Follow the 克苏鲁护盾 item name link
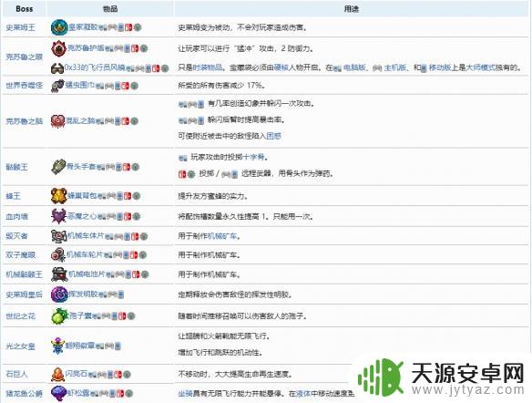 coord(86,48)
